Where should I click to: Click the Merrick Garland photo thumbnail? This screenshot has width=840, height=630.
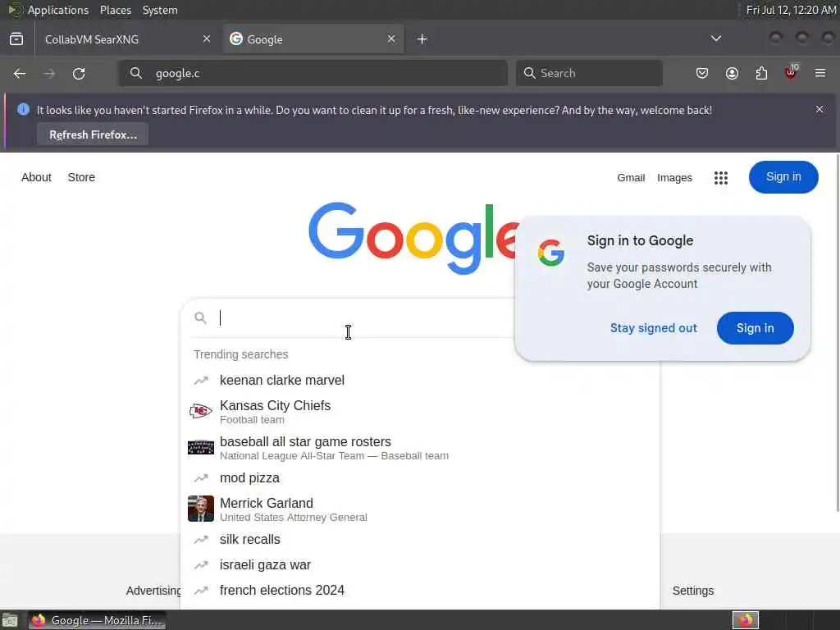[x=201, y=509]
